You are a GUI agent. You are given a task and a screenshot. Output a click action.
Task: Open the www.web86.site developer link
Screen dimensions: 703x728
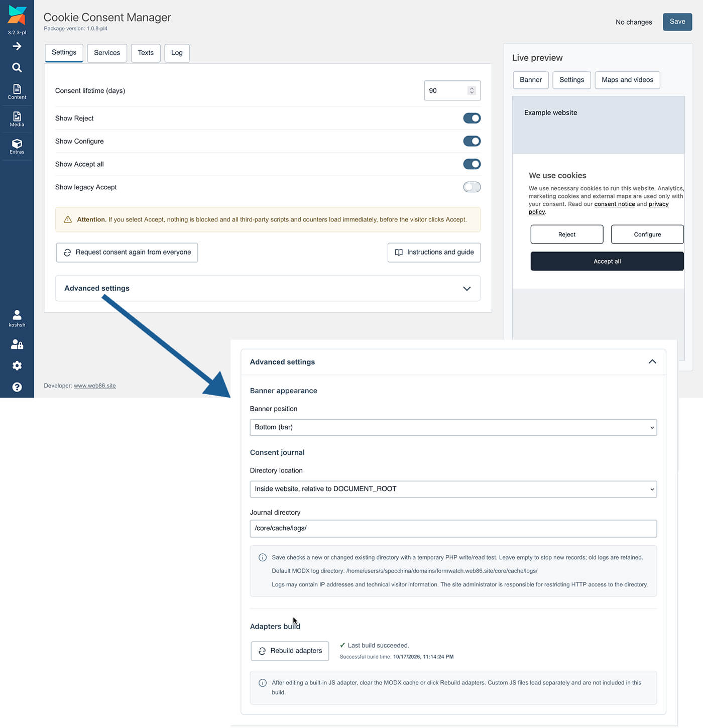tap(95, 386)
